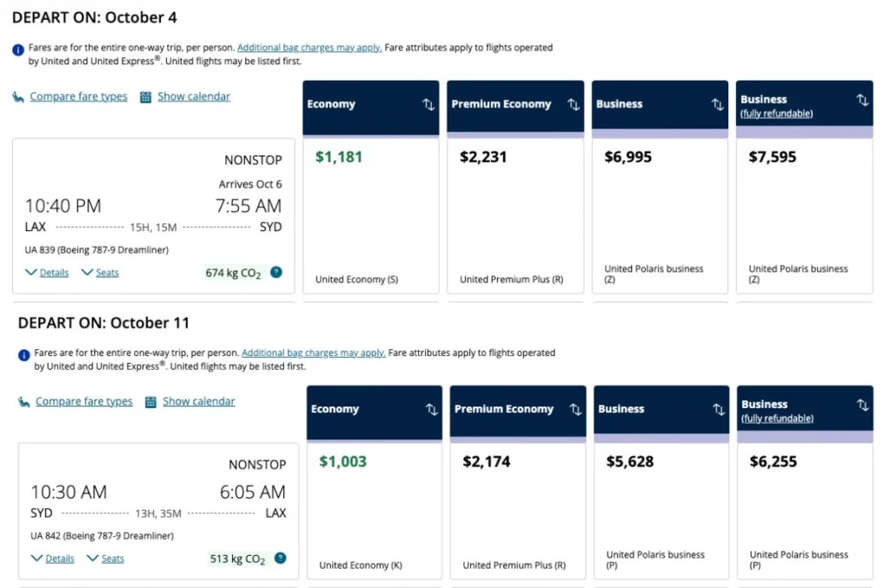This screenshot has height=588, width=890.
Task: Sort October 4 flights by Economy price
Action: point(428,104)
